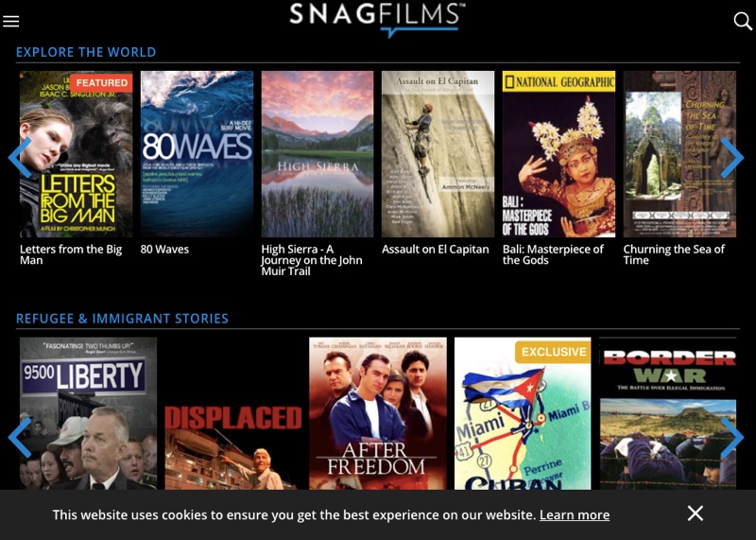Open the 80 Waves poster

197,154
